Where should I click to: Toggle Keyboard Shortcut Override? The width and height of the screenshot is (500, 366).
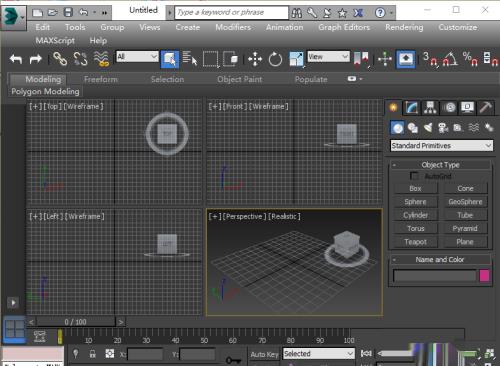406,59
